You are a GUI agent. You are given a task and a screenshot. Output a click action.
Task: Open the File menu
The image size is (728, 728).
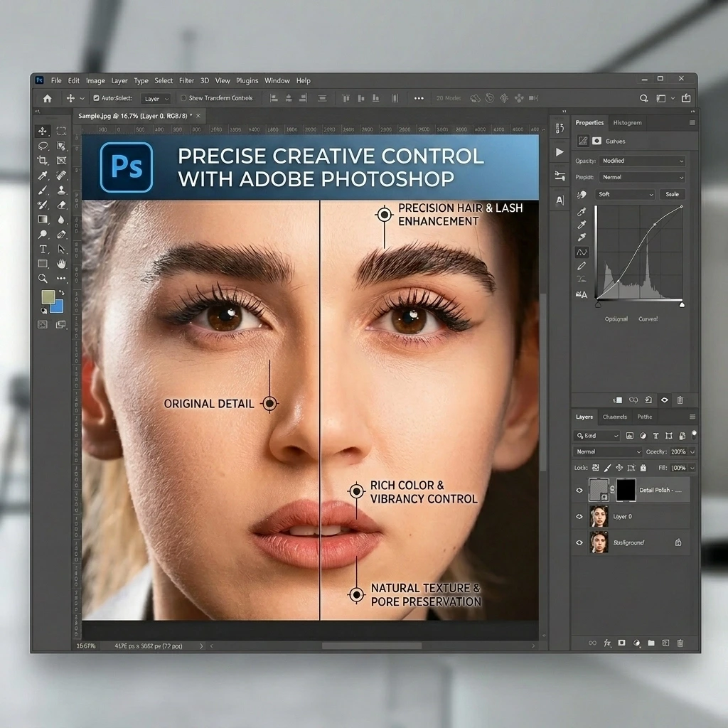coord(56,81)
